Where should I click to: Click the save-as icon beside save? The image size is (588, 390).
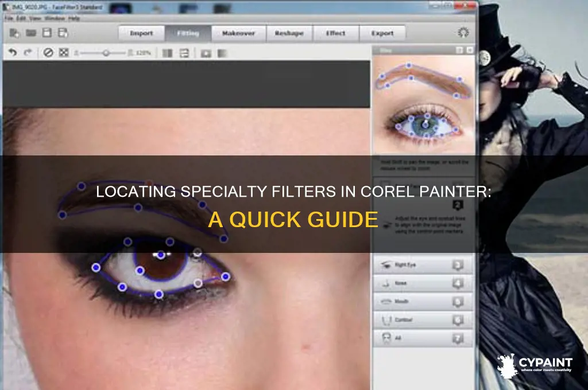point(63,33)
